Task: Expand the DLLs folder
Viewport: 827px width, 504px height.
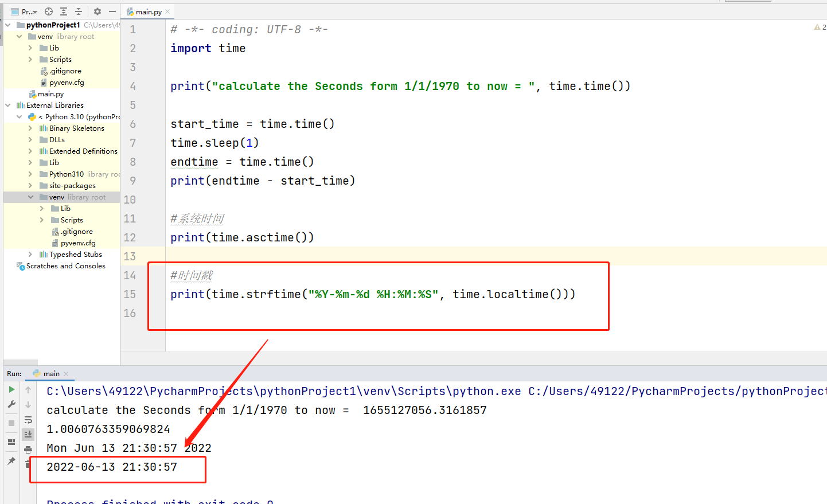Action: pos(30,140)
